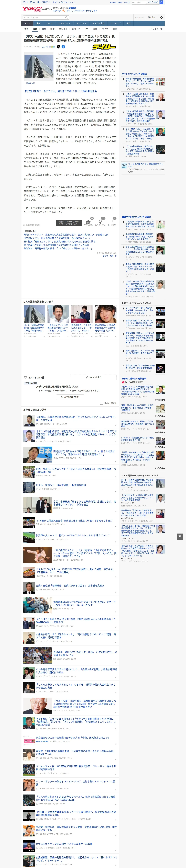Image resolution: width=186 pixels, height=868 pixels.
Task: Click もっと見る(278件) button
Action: [x=70, y=397]
